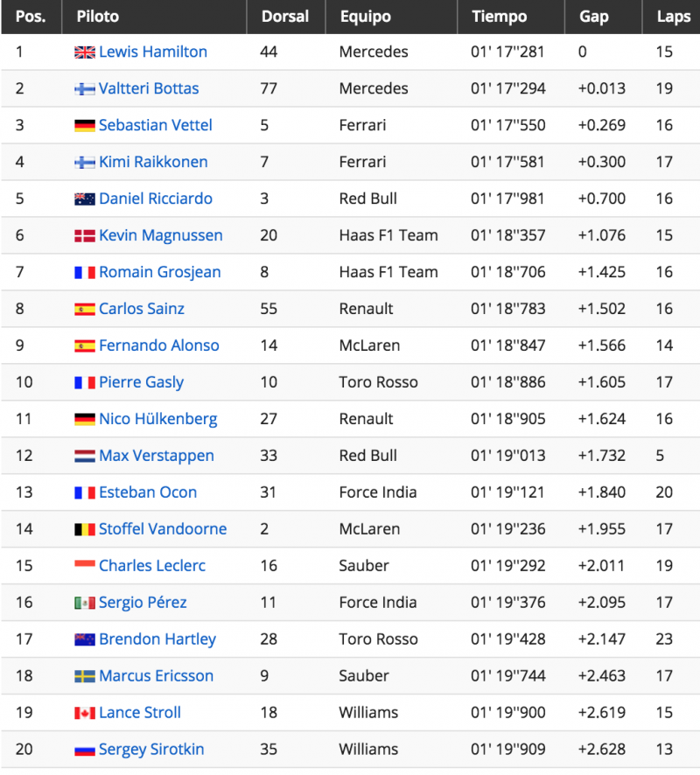Click the Australian flag beside Daniel Ricciardo
This screenshot has height=775, width=700.
click(85, 199)
